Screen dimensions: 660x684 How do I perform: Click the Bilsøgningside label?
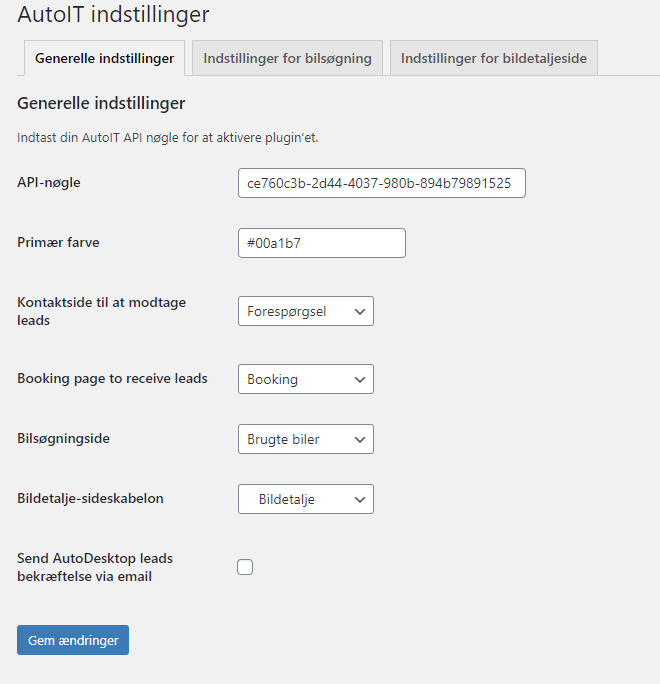click(64, 438)
